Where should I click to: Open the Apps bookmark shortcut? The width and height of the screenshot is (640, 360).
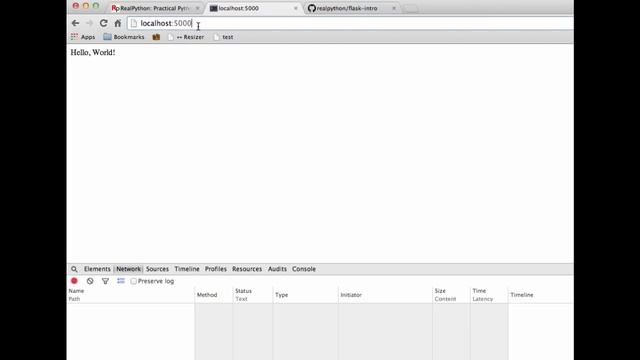(83, 37)
